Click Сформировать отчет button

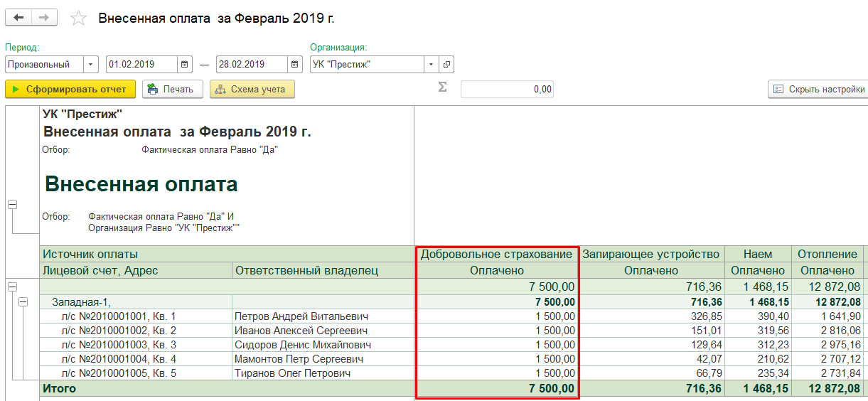click(70, 90)
